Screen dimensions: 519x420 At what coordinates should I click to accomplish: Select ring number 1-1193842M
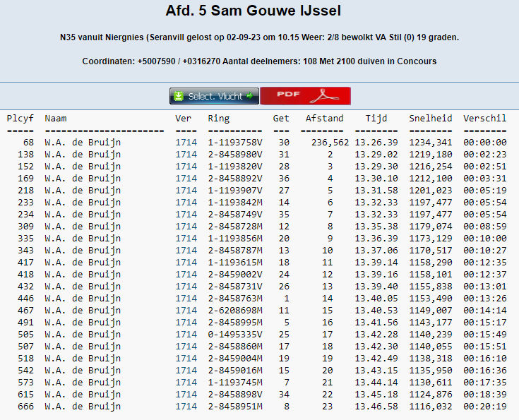tap(235, 202)
